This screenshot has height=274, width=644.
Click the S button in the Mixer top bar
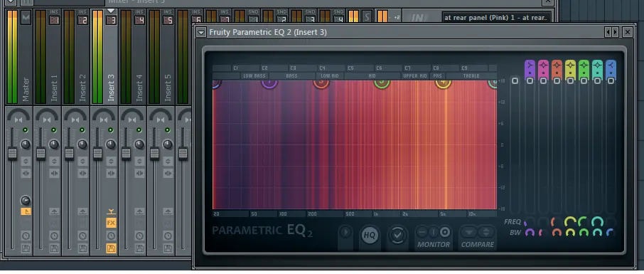367,17
